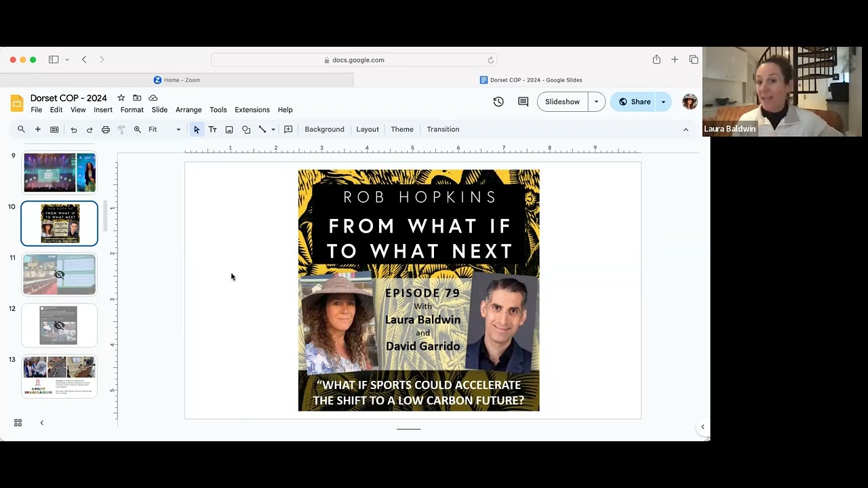Expand the Safari sidebar options chevron
The image size is (868, 488).
(67, 60)
